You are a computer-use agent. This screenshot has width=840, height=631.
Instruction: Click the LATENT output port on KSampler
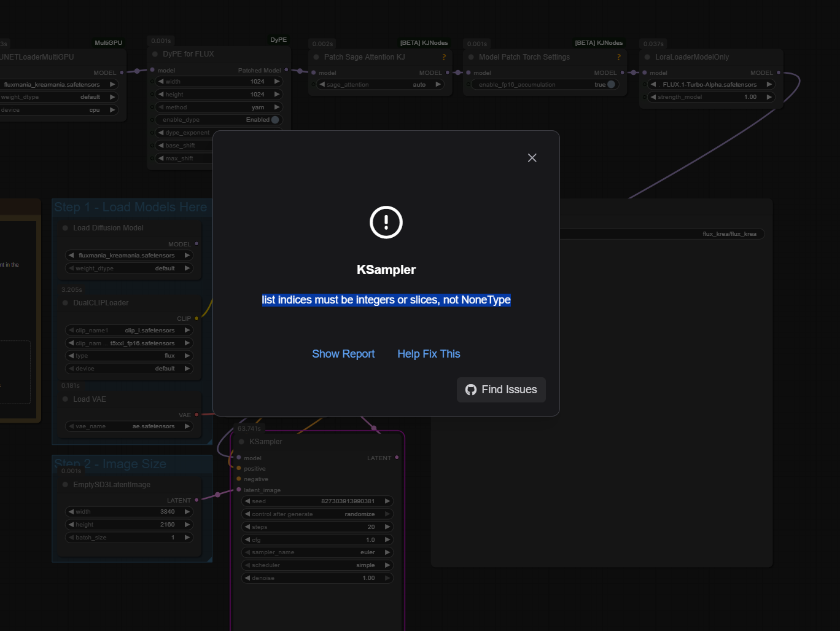coord(397,458)
